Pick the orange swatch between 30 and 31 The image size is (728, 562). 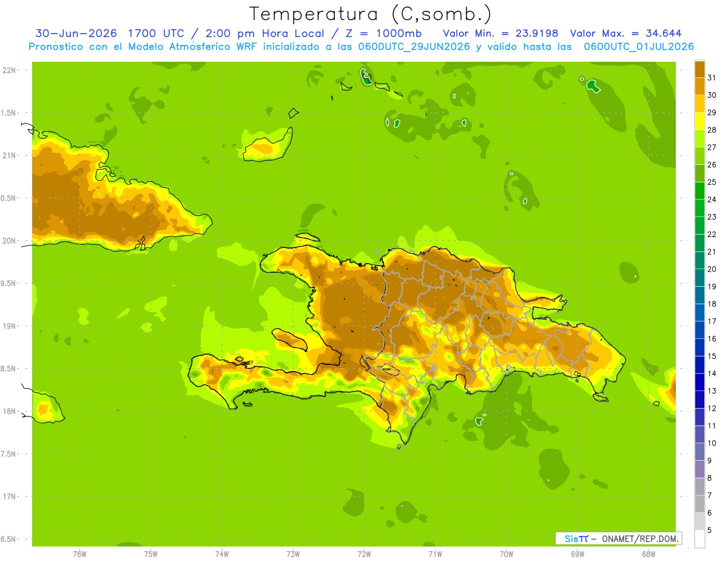[x=699, y=87]
